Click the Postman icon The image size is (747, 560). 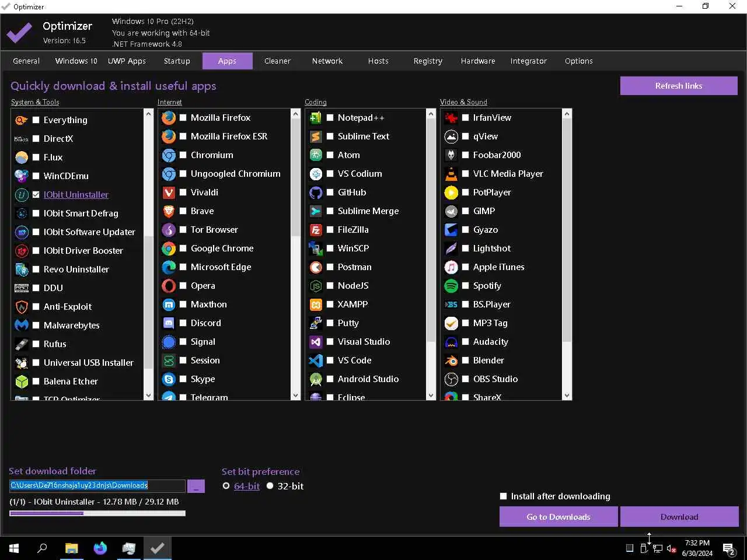[316, 267]
